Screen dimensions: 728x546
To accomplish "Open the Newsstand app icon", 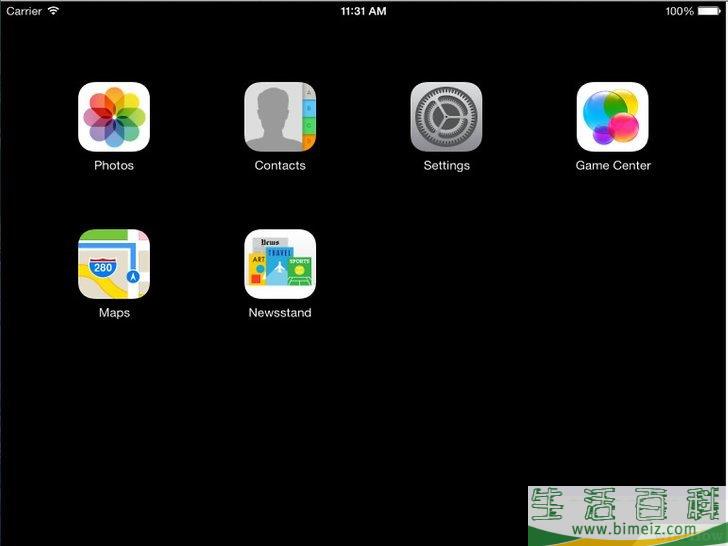I will pos(280,264).
